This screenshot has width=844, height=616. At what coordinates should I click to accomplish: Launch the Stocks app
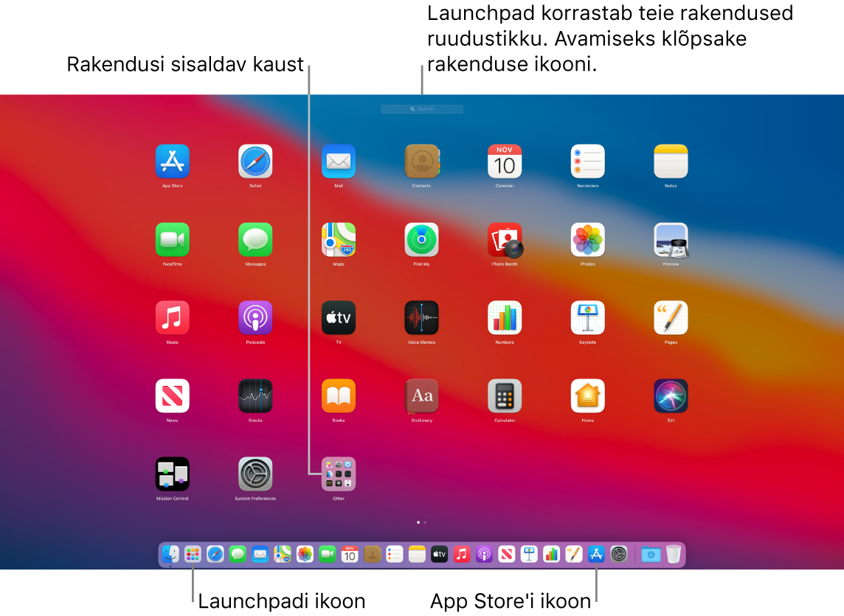(x=255, y=395)
